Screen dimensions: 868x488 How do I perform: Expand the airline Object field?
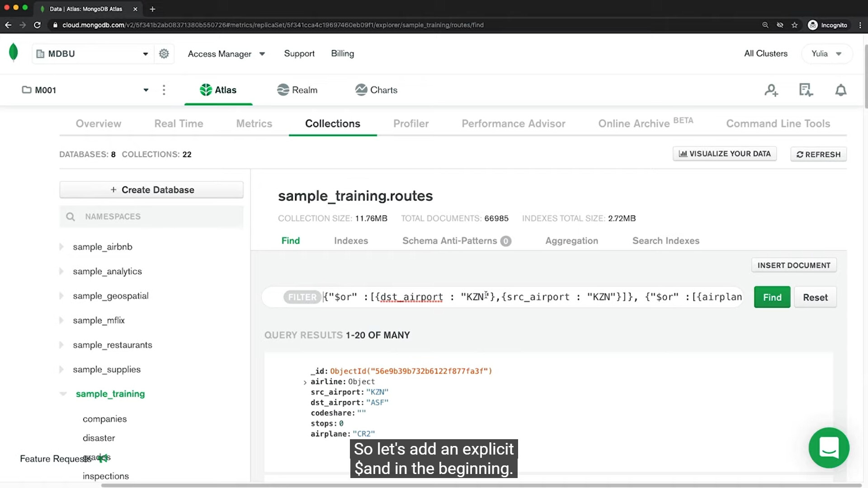pos(305,382)
